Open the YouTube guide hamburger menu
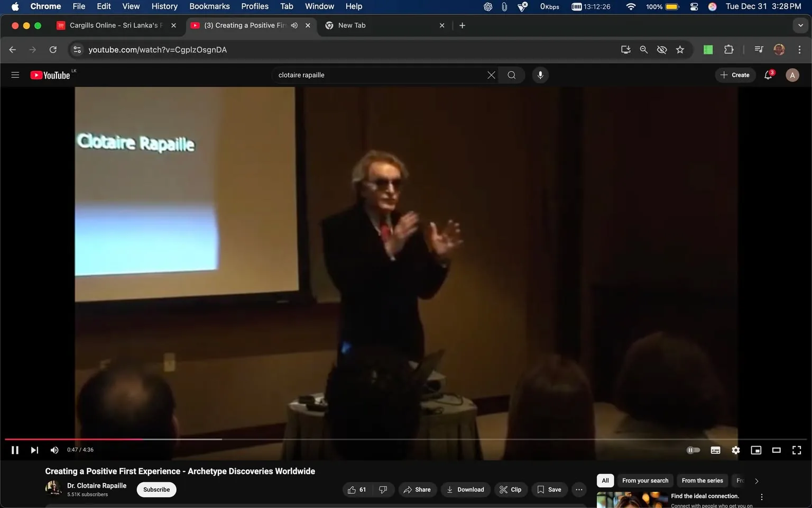 point(15,75)
